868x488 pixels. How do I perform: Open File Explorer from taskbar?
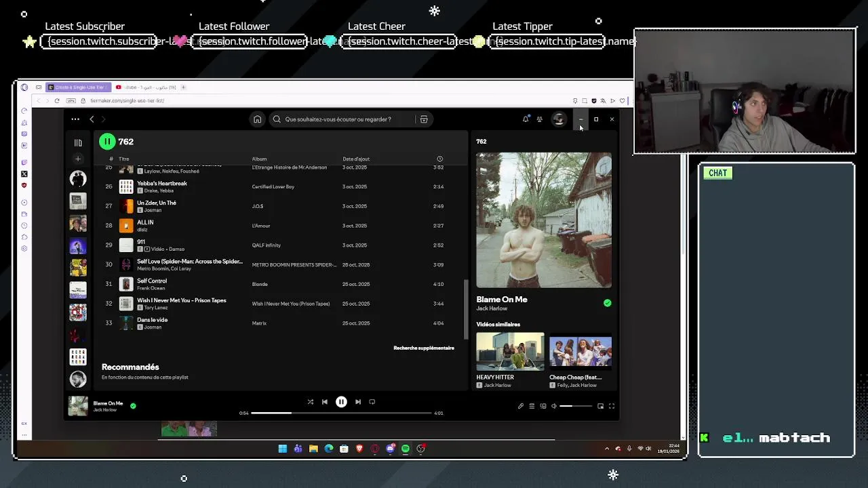(313, 449)
